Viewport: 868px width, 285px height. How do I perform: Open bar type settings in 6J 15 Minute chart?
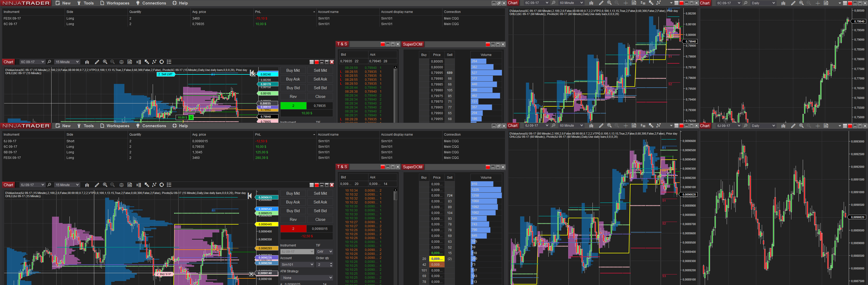pos(87,185)
